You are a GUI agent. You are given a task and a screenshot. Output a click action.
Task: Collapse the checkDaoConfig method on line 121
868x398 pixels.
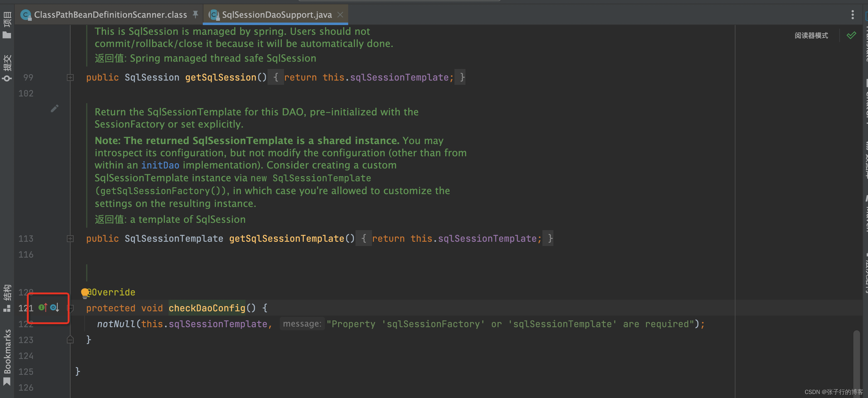pos(70,308)
